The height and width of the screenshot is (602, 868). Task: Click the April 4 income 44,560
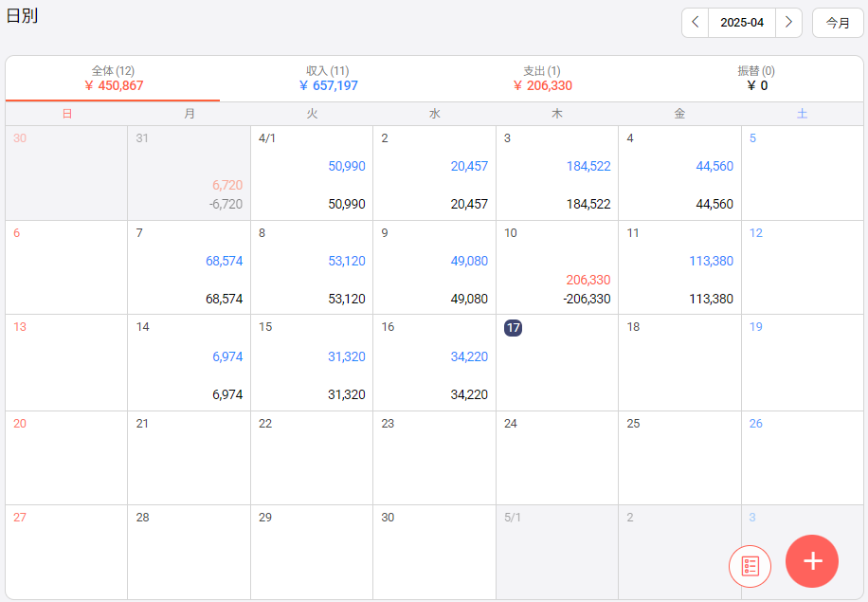[x=714, y=166]
